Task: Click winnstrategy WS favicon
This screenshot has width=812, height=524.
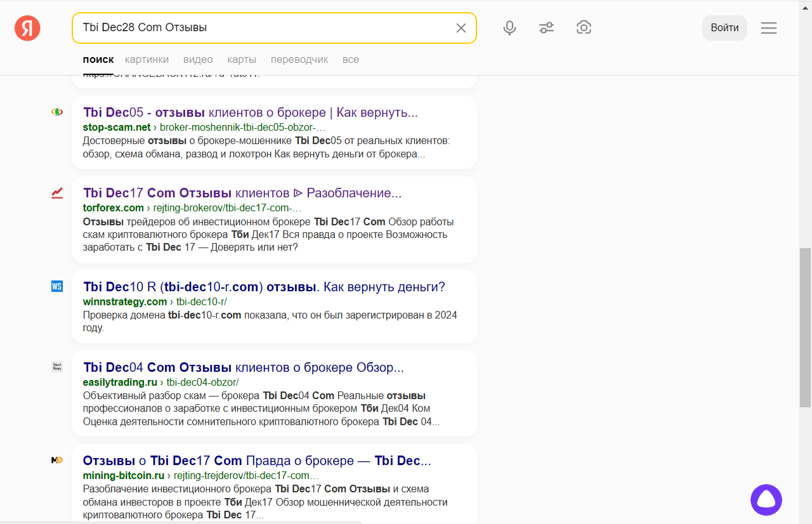Action: [57, 287]
